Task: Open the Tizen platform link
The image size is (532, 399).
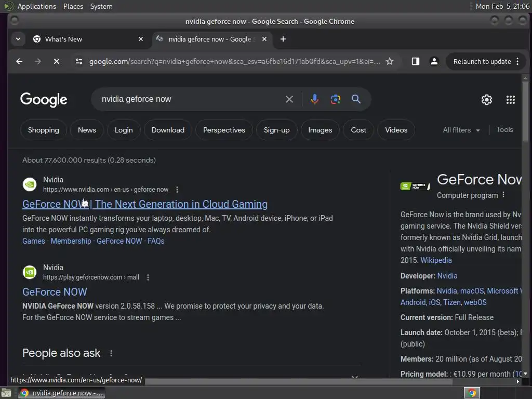Action: (x=452, y=302)
